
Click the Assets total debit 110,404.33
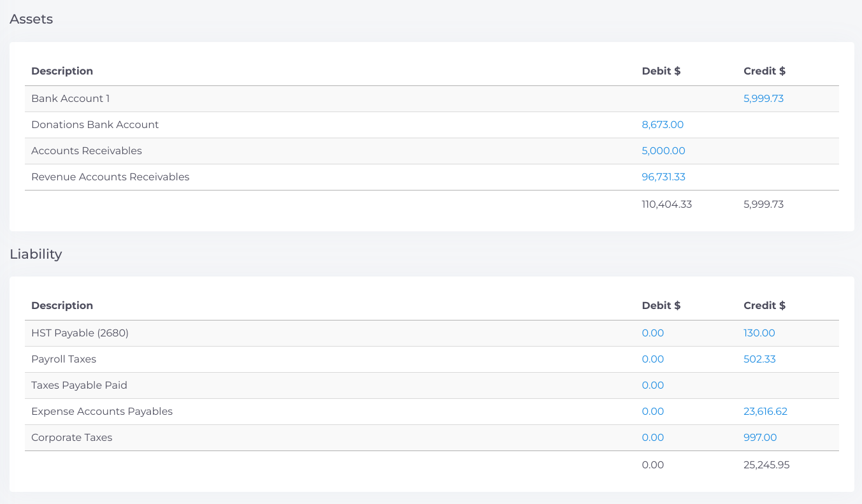pos(666,205)
